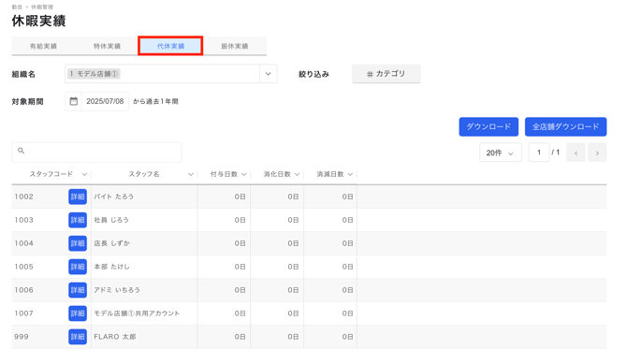Switch to the 振休実績 tab
The width and height of the screenshot is (627, 364).
[x=235, y=46]
